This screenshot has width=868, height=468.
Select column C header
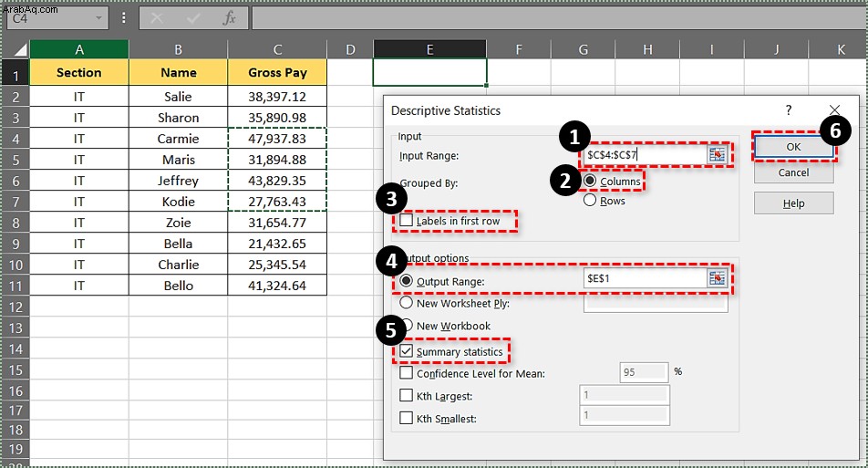click(277, 50)
